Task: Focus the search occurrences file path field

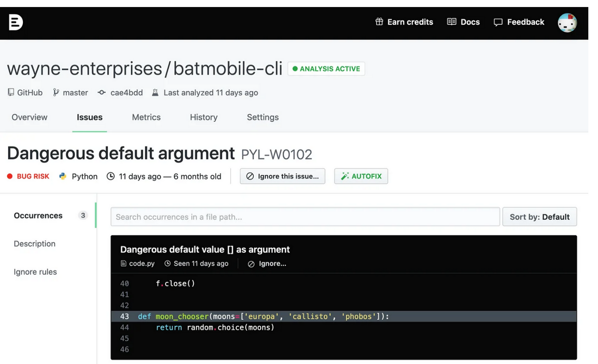Action: pos(305,217)
